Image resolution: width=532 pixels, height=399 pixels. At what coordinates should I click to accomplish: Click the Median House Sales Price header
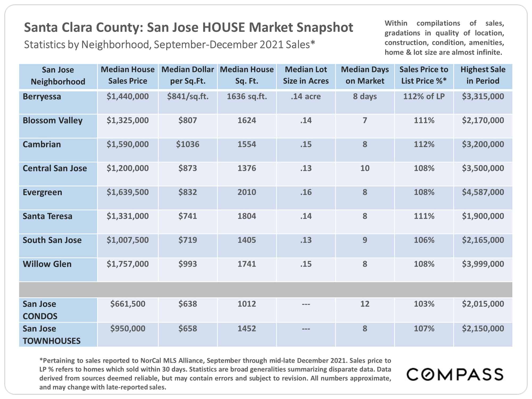point(128,76)
